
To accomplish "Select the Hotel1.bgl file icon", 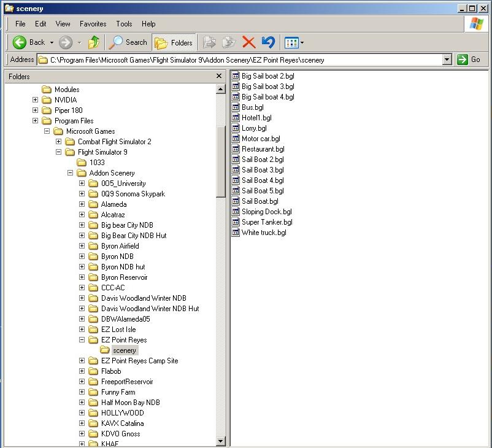I will [x=236, y=118].
